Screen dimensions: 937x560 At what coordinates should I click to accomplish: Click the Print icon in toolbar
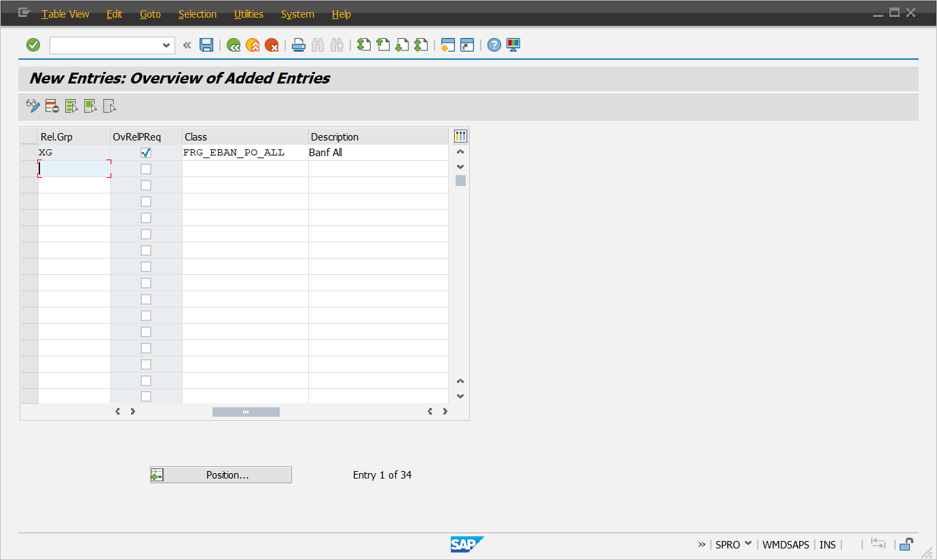[298, 45]
